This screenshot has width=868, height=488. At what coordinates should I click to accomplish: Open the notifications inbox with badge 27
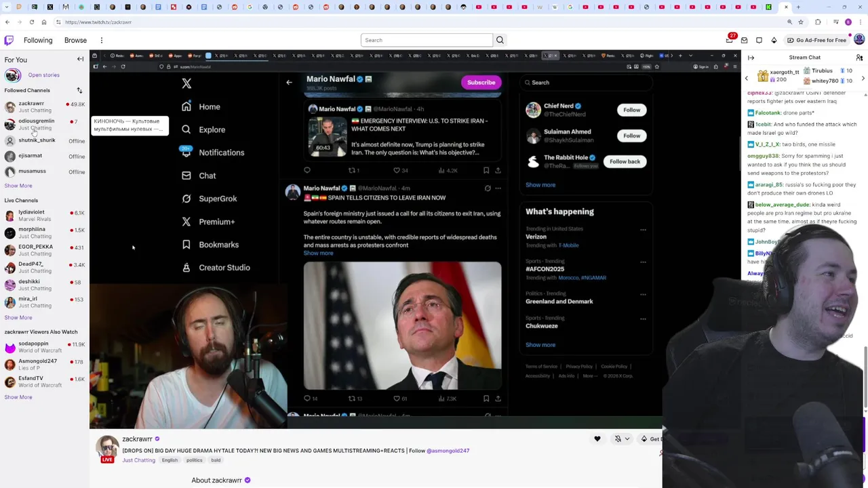click(x=730, y=40)
